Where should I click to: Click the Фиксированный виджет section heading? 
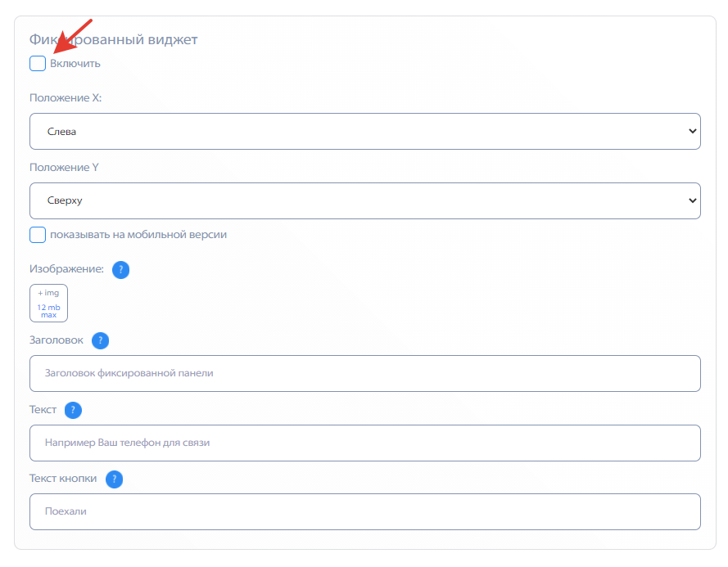(x=113, y=39)
